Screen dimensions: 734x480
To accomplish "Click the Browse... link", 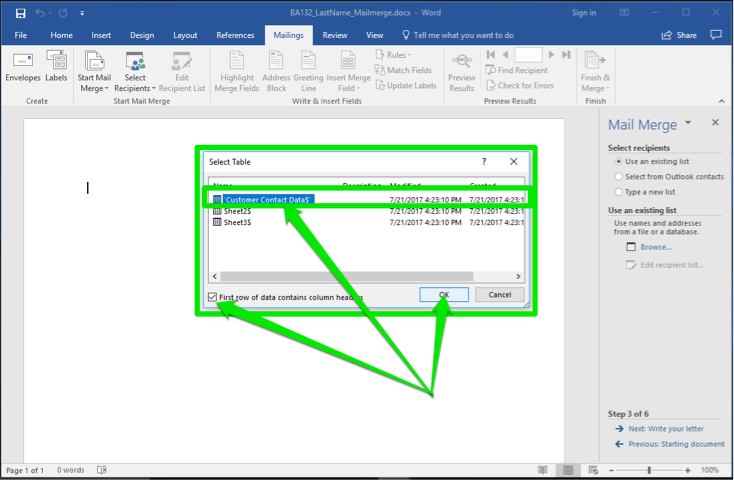I will click(x=656, y=247).
